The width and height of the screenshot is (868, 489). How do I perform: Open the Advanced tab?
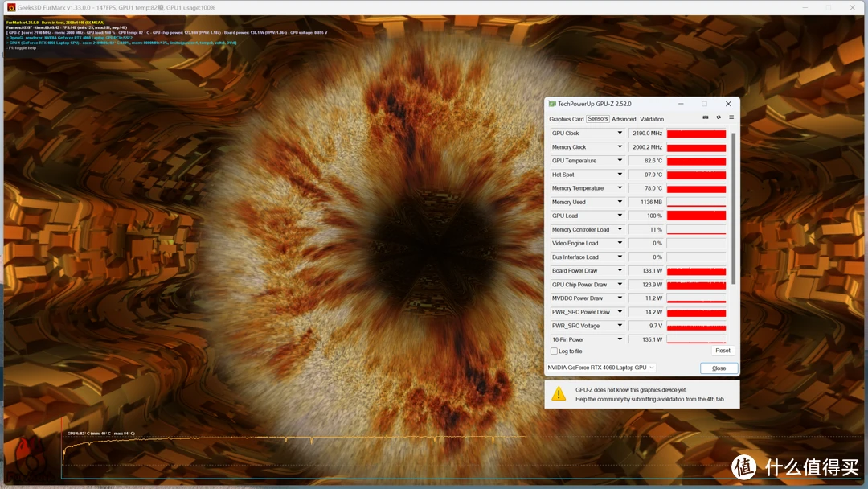[x=624, y=119]
